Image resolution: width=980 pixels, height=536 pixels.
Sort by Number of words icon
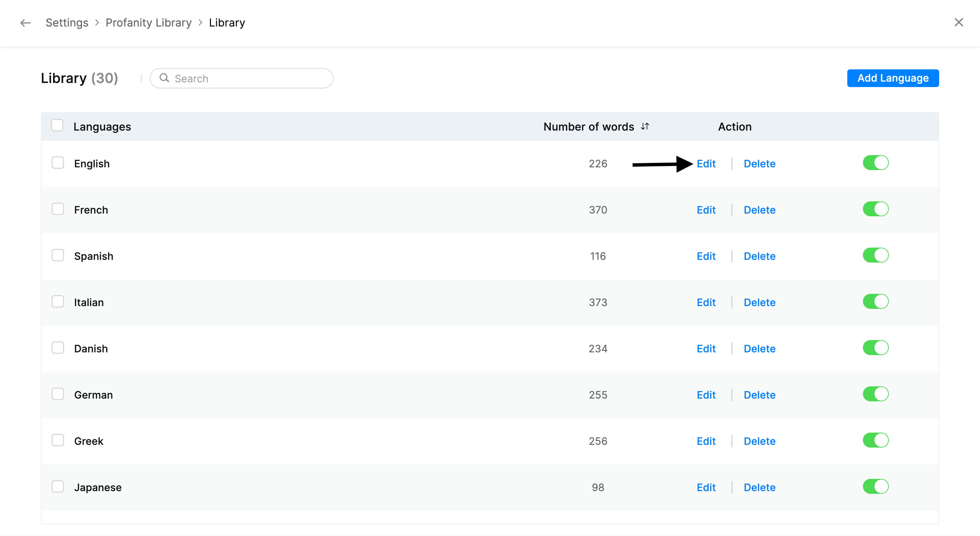click(x=644, y=126)
